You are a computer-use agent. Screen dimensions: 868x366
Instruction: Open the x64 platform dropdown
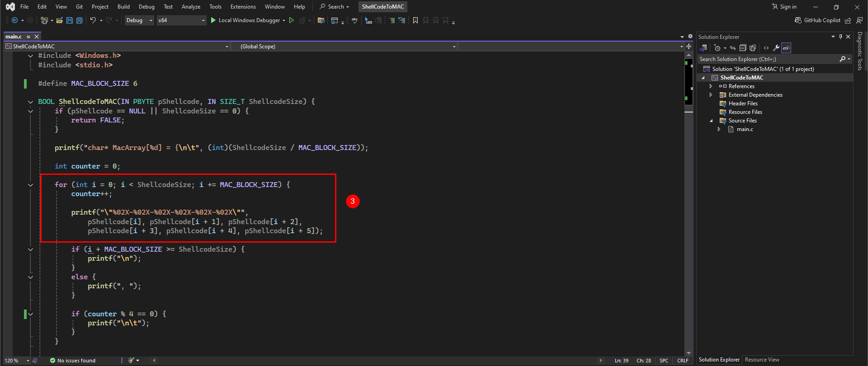coord(181,20)
